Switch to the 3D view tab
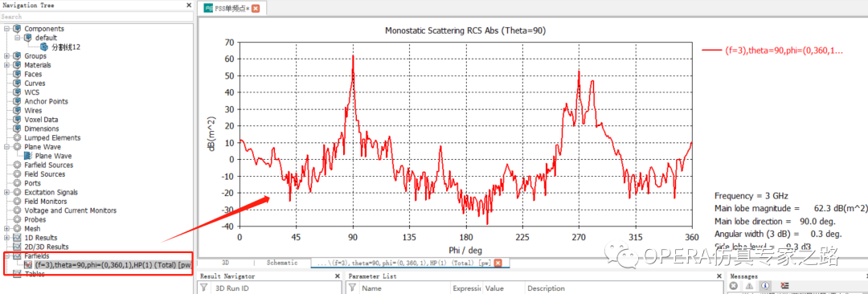The image size is (868, 294). point(225,263)
